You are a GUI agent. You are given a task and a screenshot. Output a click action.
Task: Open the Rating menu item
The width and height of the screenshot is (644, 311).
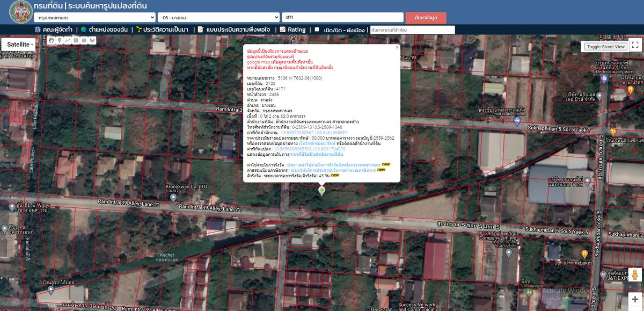click(x=292, y=30)
